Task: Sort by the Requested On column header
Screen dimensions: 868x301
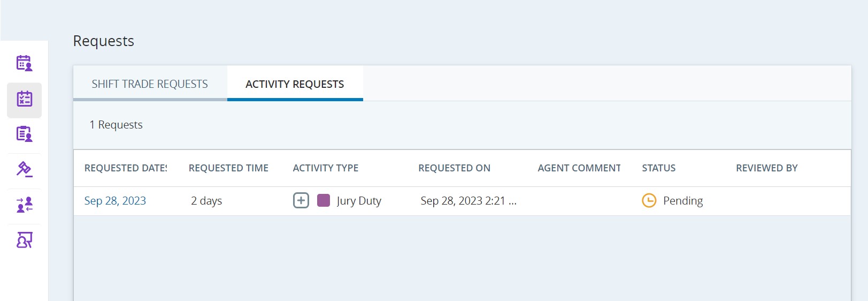Action: click(454, 168)
